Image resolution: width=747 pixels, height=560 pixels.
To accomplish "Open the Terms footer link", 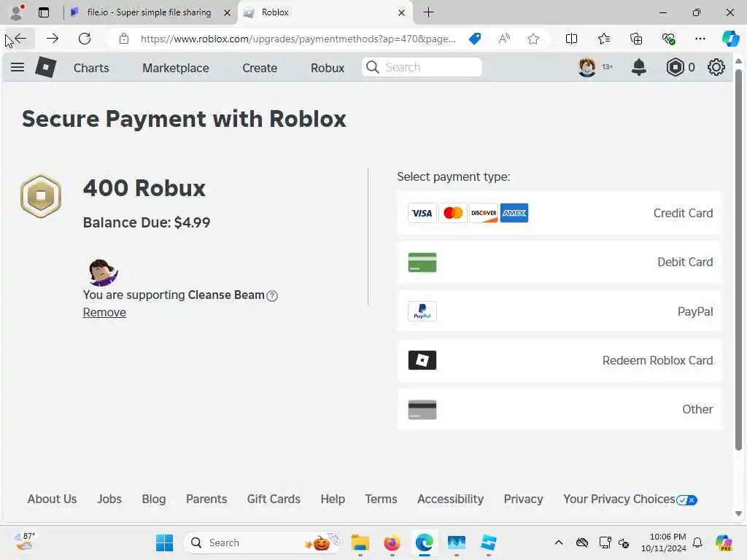I will coord(381,499).
